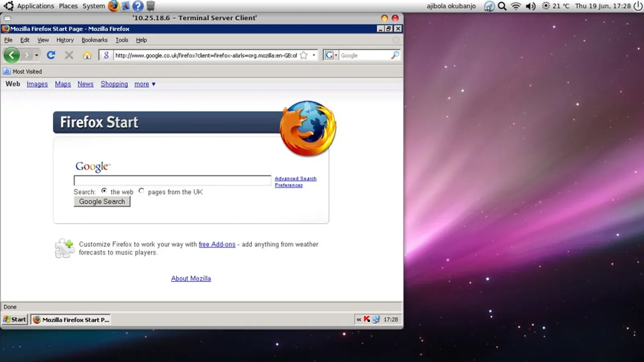Follow the "free Add-ons" link
Viewport: 644px width, 362px height.
click(217, 244)
